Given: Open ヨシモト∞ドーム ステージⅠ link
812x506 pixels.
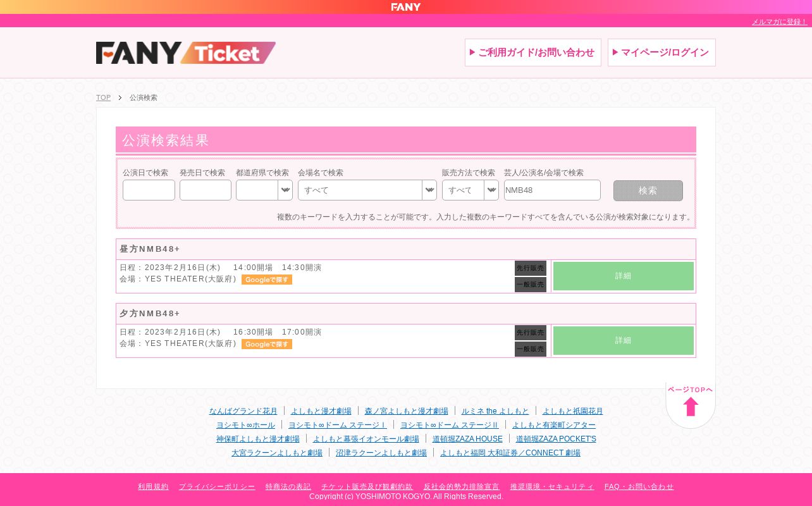Looking at the screenshot, I should [338, 425].
